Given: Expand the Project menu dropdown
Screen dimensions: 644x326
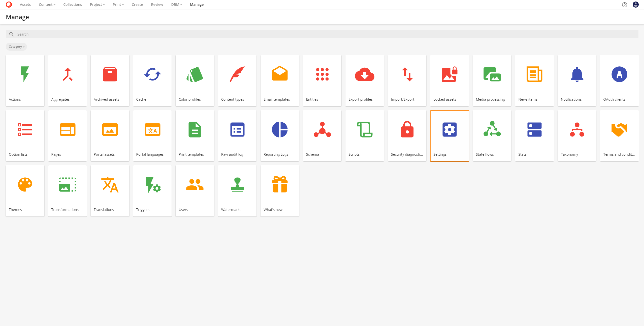Looking at the screenshot, I should 97,5.
